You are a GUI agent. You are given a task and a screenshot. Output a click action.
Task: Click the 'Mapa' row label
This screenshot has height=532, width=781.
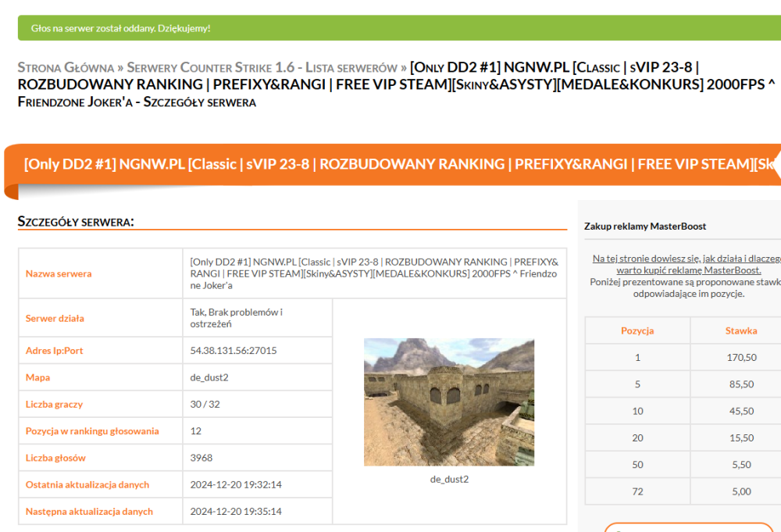point(37,377)
